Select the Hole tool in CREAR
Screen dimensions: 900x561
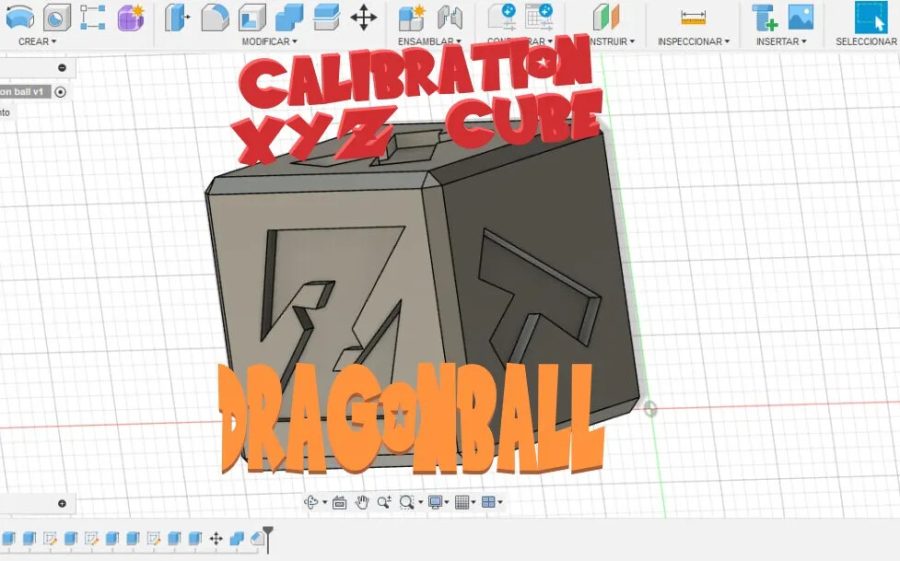pos(57,17)
